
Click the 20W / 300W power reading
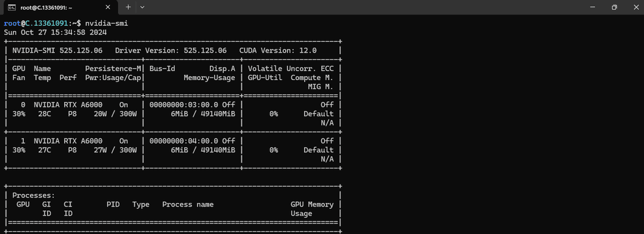[x=115, y=114]
